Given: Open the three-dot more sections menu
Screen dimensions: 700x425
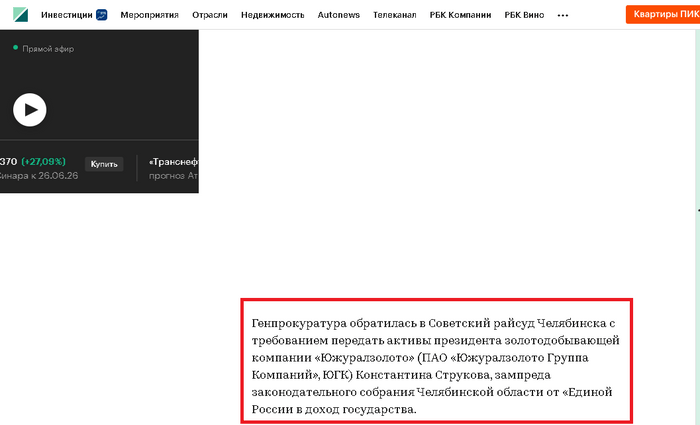Looking at the screenshot, I should pos(562,16).
